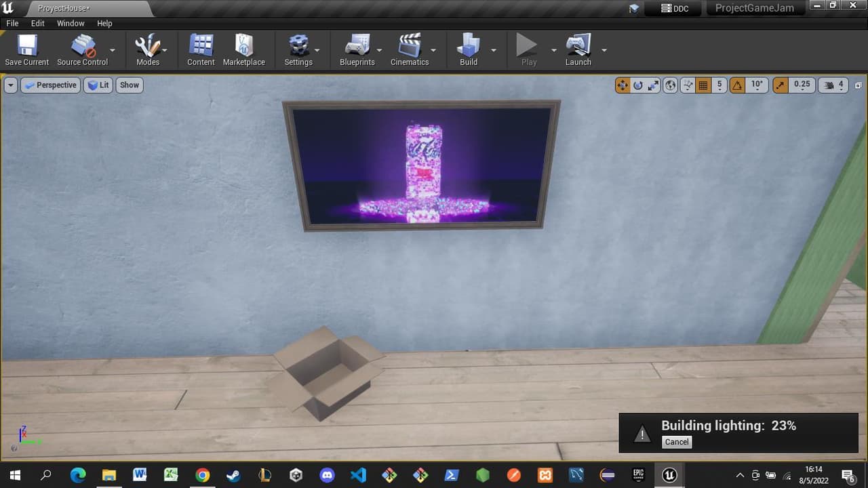
Task: Click the Save Current toolbar icon
Action: click(27, 50)
